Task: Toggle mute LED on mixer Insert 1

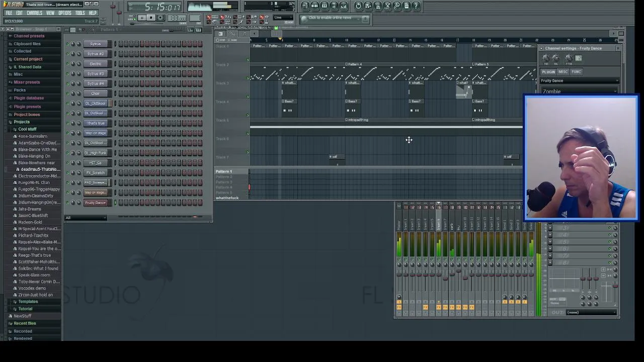Action: [x=406, y=259]
